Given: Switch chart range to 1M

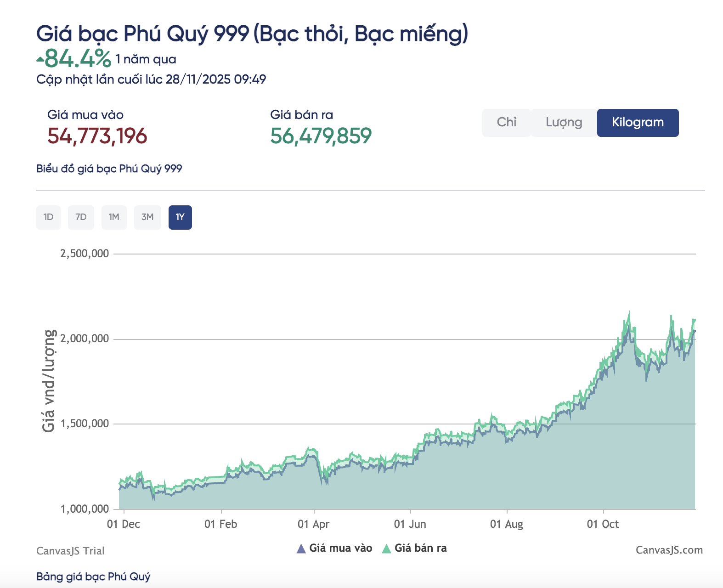Looking at the screenshot, I should (114, 217).
